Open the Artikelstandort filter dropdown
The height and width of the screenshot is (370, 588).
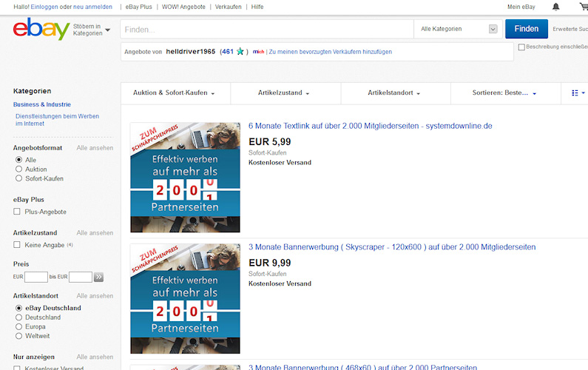click(x=393, y=92)
